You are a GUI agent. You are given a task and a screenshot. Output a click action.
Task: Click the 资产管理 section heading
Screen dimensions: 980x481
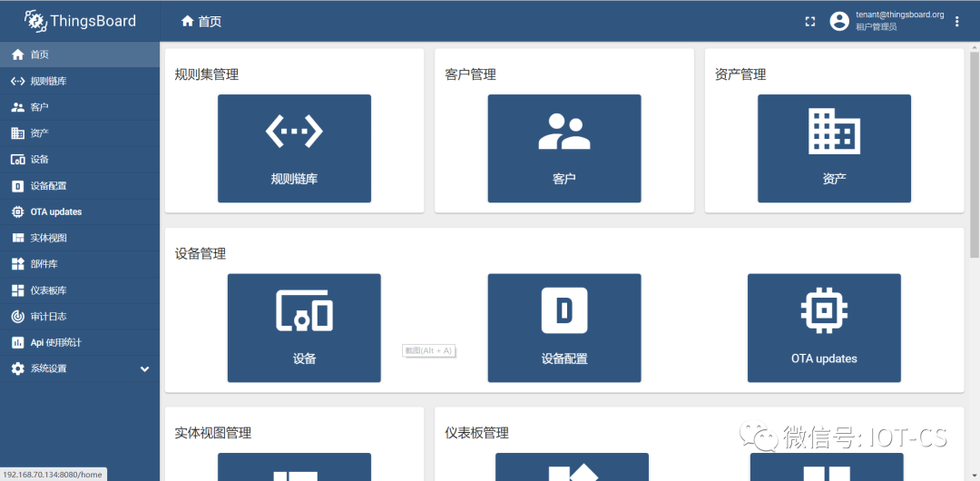pyautogui.click(x=740, y=75)
